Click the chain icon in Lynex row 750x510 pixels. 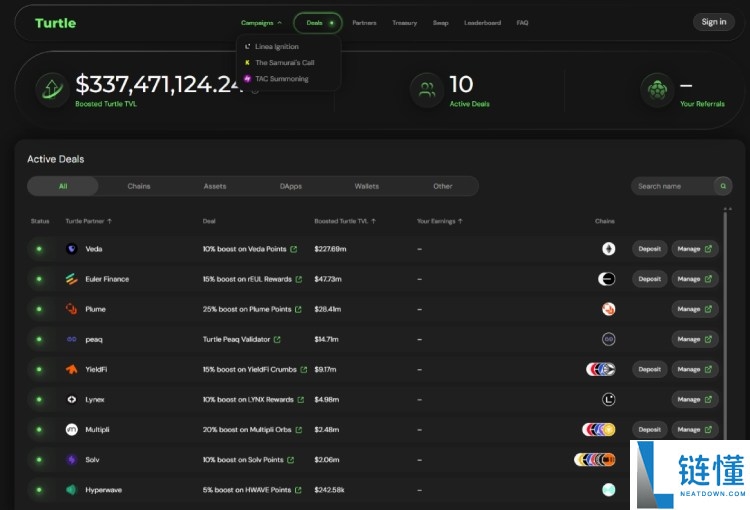click(608, 399)
